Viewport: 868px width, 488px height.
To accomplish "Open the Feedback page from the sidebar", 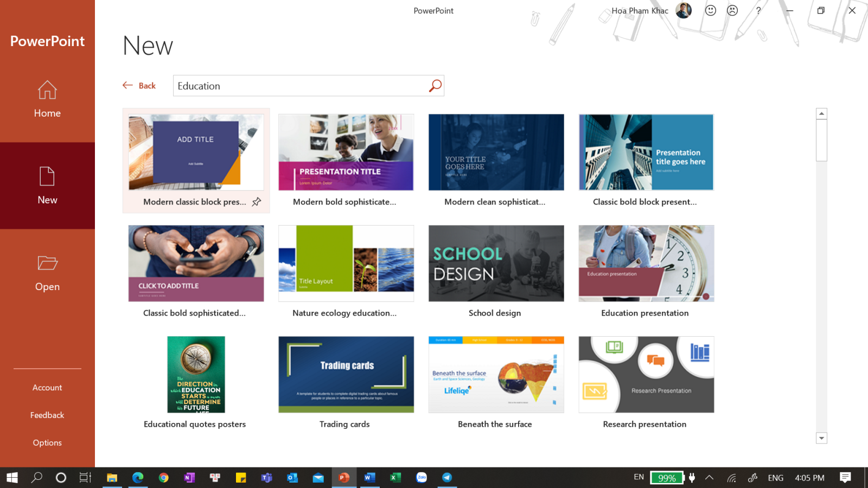I will pos(47,415).
